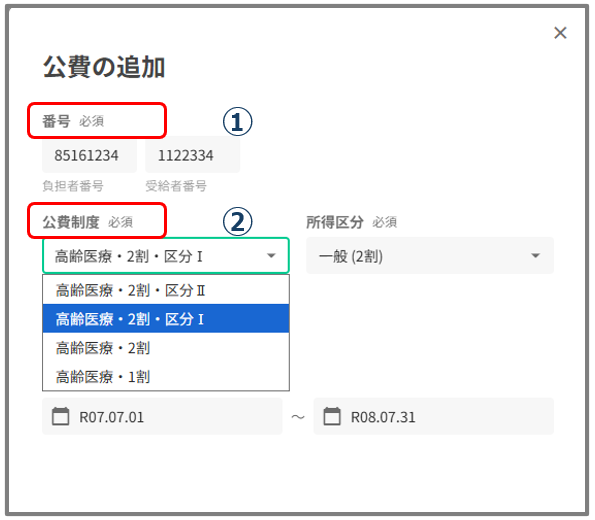The height and width of the screenshot is (520, 595).
Task: Open the start date calendar icon
Action: [60, 416]
